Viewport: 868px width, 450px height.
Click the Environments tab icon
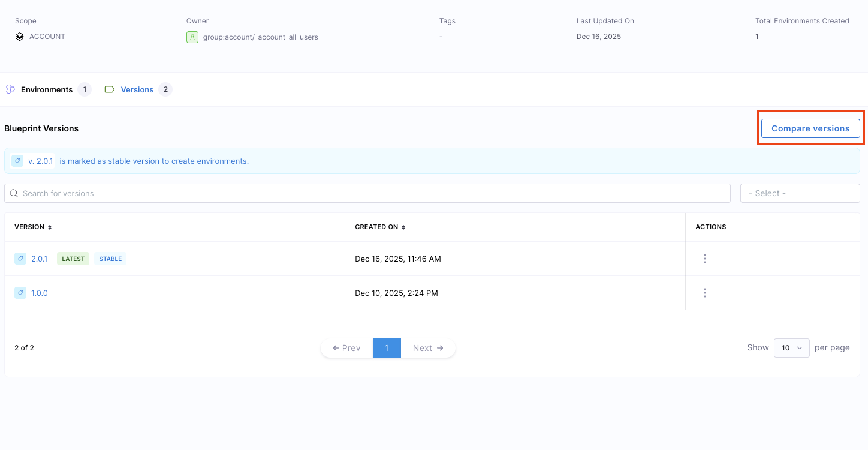(x=10, y=89)
